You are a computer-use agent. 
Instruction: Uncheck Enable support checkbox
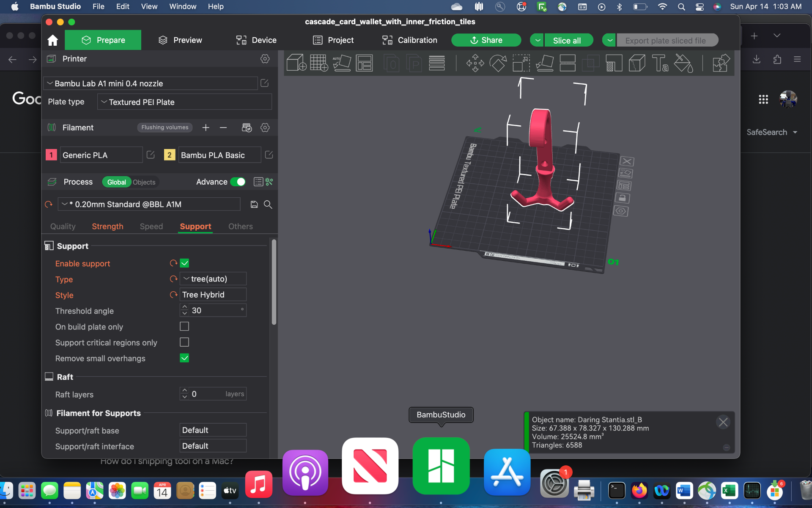pos(184,263)
